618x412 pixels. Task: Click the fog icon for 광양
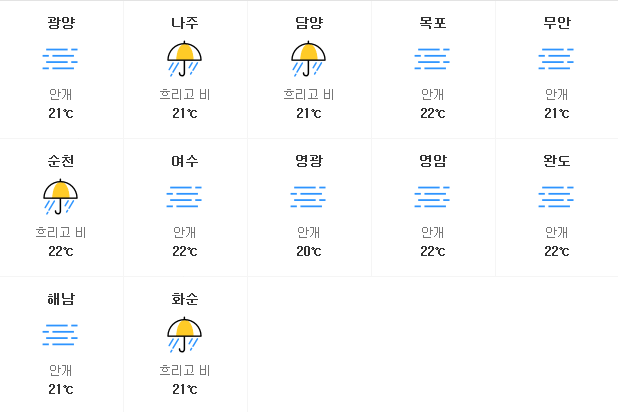[x=60, y=59]
